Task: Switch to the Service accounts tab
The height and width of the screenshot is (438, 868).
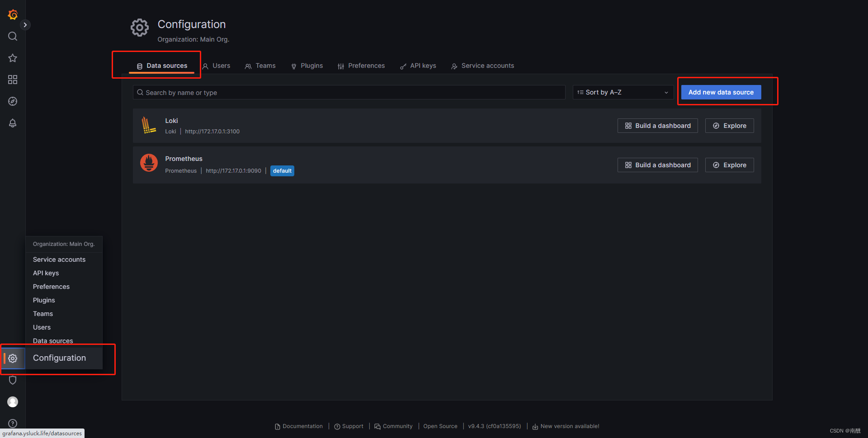Action: click(x=483, y=66)
